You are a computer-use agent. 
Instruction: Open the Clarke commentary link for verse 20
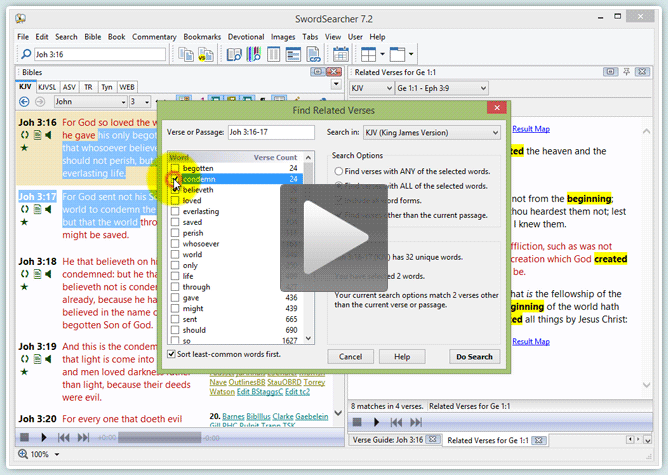click(x=282, y=417)
